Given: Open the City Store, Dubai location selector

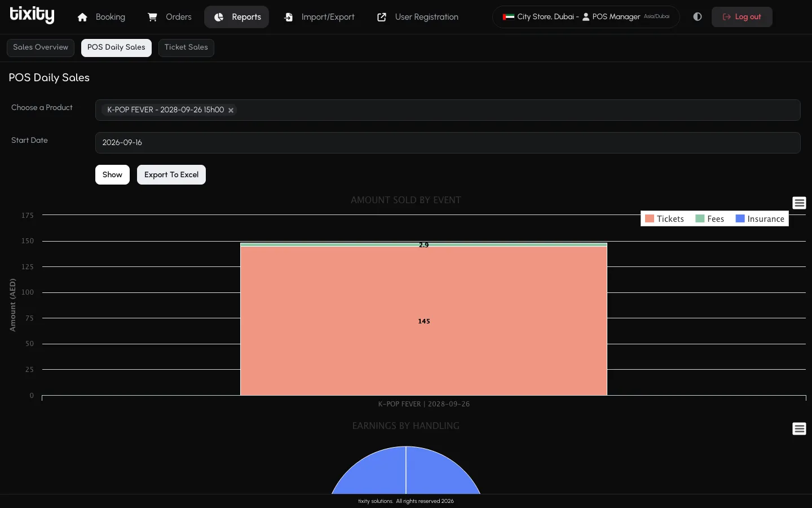Looking at the screenshot, I should [x=586, y=17].
